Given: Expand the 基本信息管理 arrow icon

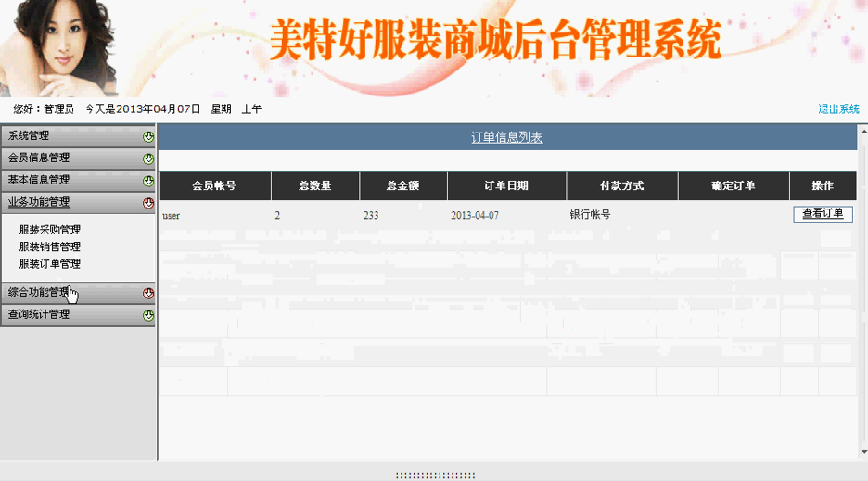Looking at the screenshot, I should point(147,181).
